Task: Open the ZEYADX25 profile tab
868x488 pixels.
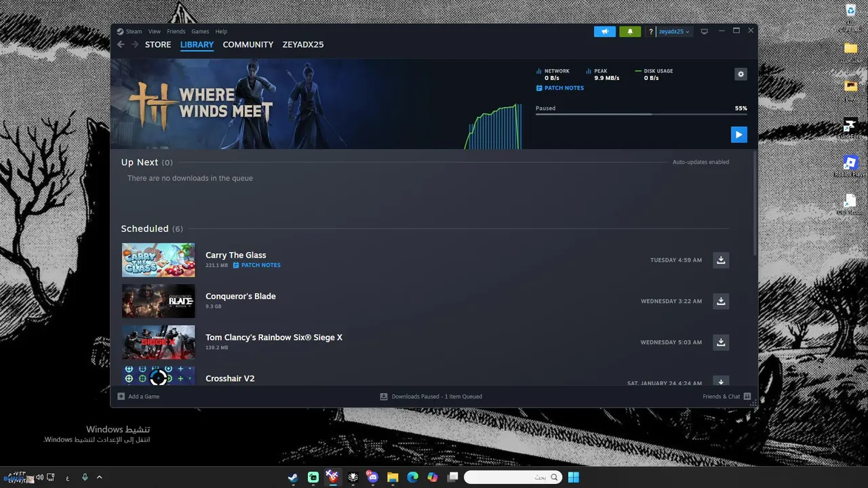Action: coord(303,45)
